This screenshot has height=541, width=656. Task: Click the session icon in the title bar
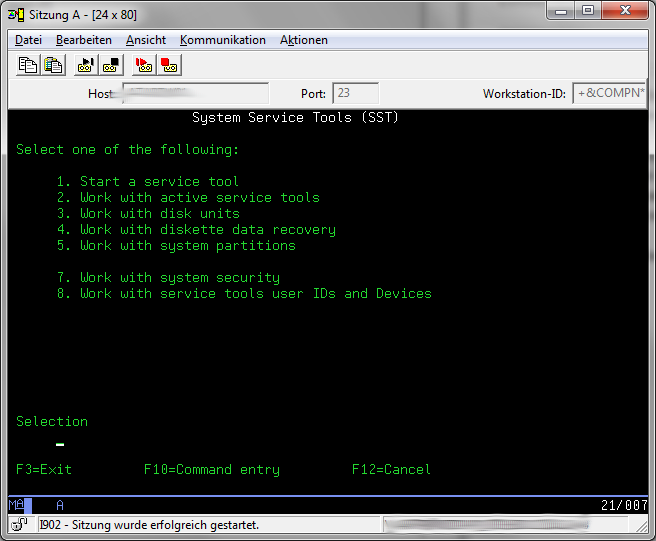click(x=16, y=10)
